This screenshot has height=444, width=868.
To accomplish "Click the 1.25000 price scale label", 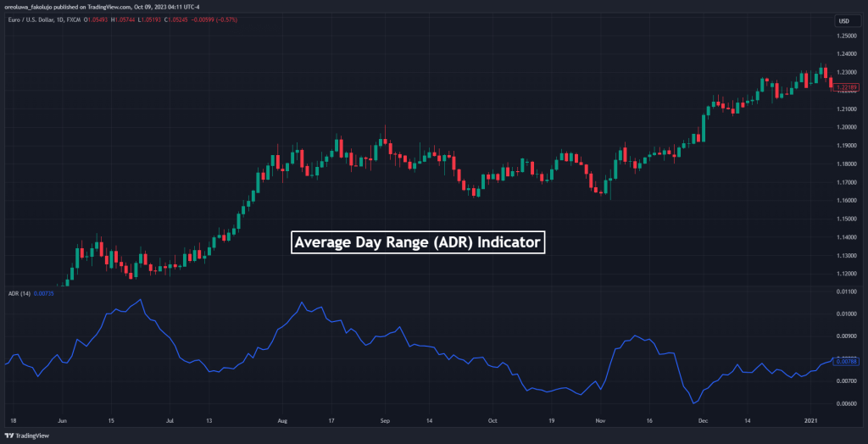I will point(845,36).
